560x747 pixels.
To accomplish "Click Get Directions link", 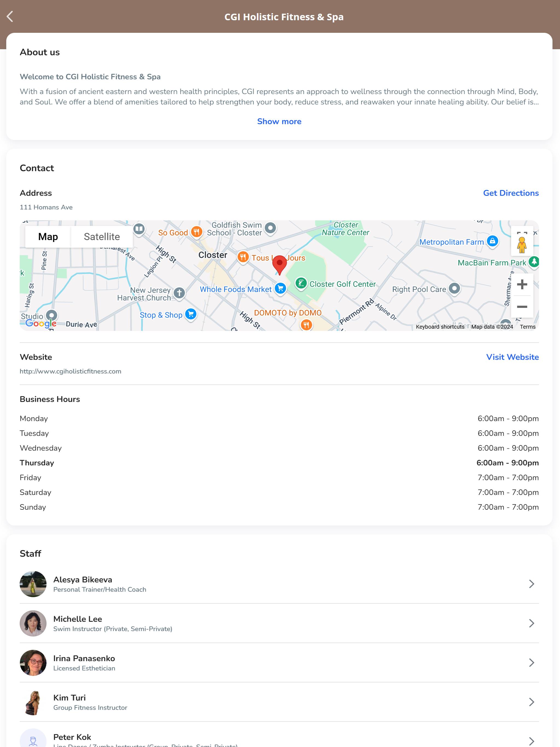I will click(511, 193).
